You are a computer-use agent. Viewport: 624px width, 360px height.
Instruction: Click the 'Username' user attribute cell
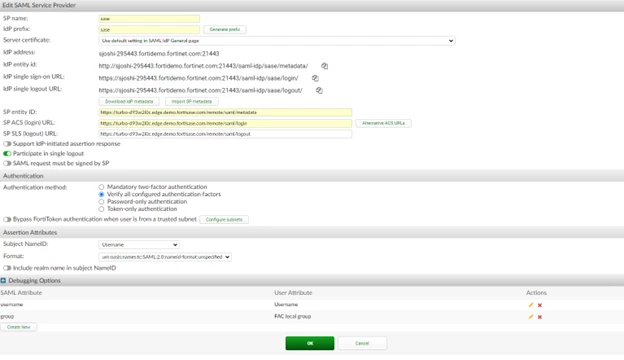point(286,305)
